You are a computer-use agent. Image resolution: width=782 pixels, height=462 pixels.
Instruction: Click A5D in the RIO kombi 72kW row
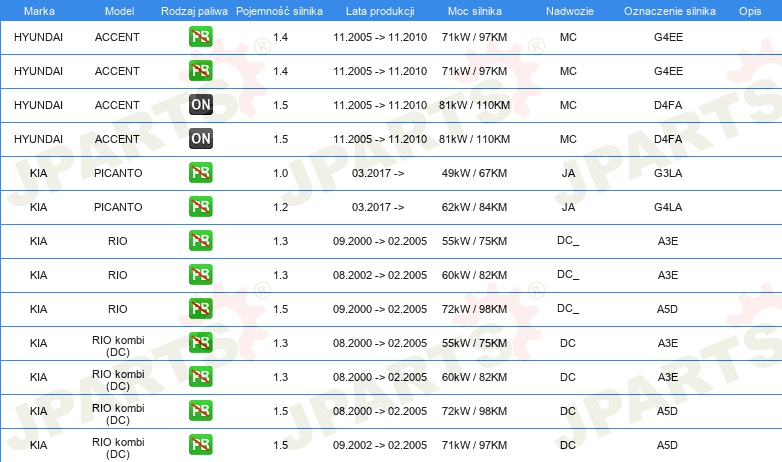(x=667, y=411)
